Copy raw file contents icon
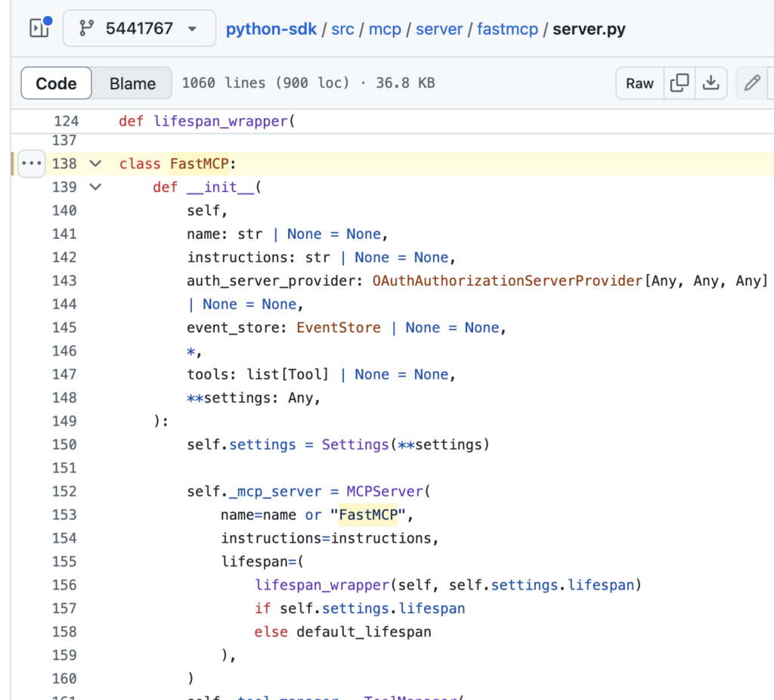The height and width of the screenshot is (700, 774). point(680,83)
